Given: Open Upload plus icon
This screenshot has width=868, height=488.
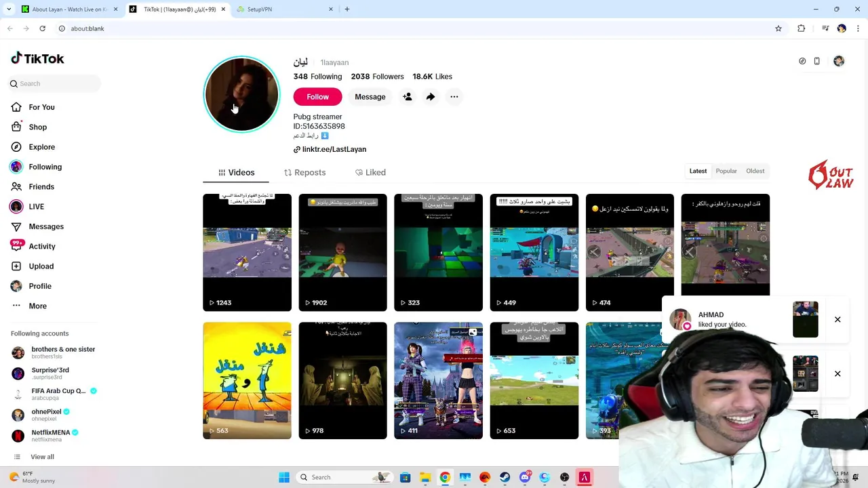Looking at the screenshot, I should (16, 266).
